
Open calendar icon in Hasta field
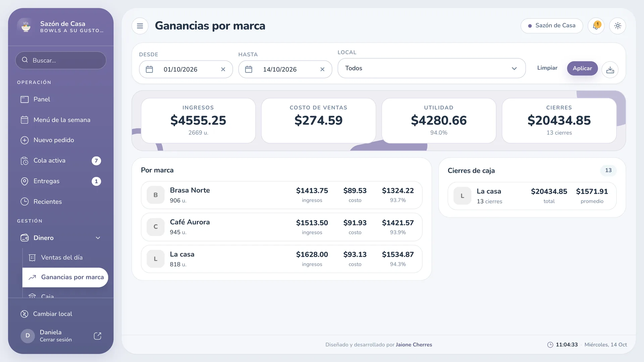(249, 69)
